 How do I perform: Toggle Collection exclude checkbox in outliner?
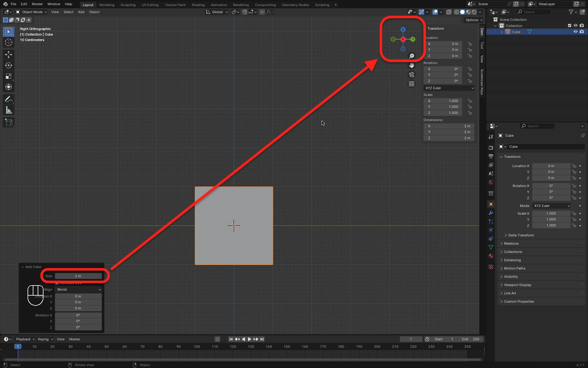pos(570,25)
